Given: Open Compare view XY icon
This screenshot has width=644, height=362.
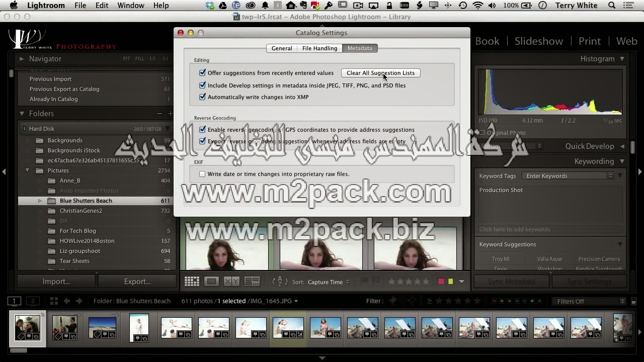Looking at the screenshot, I should coord(231,282).
